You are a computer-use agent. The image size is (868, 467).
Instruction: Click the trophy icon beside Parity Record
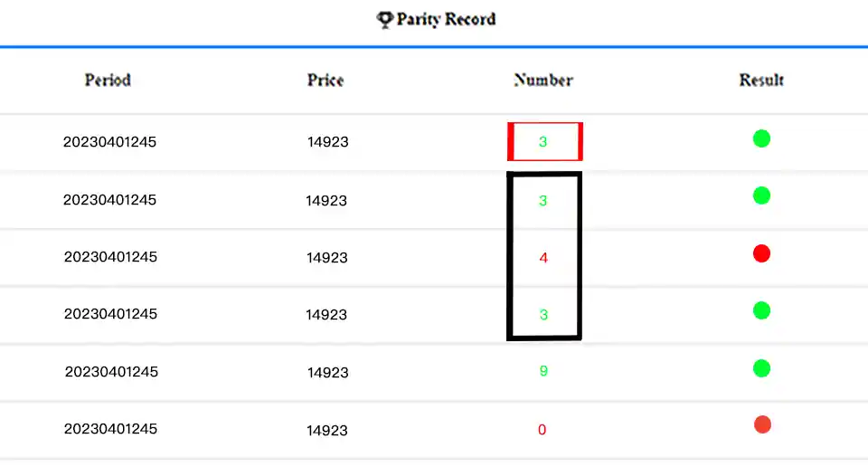[x=385, y=19]
